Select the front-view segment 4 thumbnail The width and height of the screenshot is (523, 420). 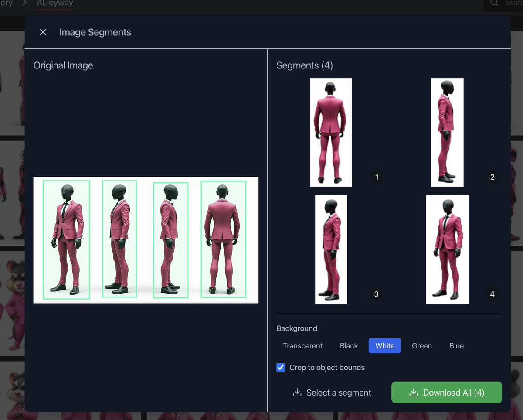[447, 249]
